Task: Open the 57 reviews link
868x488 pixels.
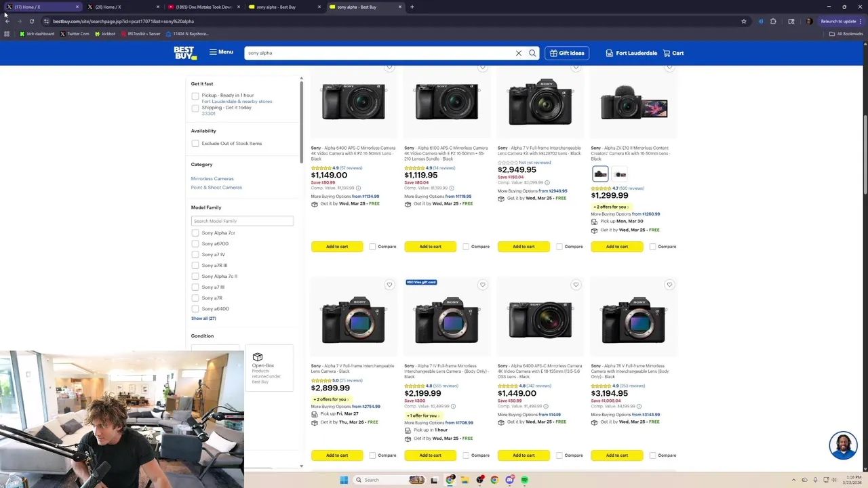Action: (x=351, y=168)
